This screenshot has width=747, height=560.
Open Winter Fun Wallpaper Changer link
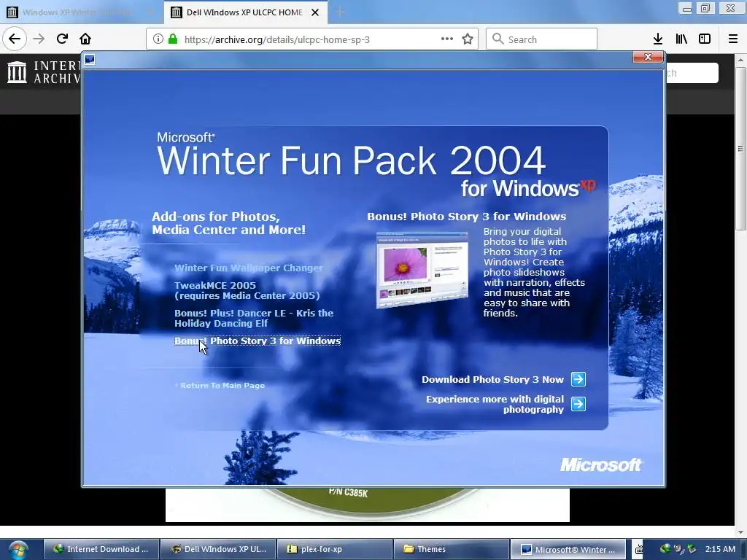coord(248,268)
